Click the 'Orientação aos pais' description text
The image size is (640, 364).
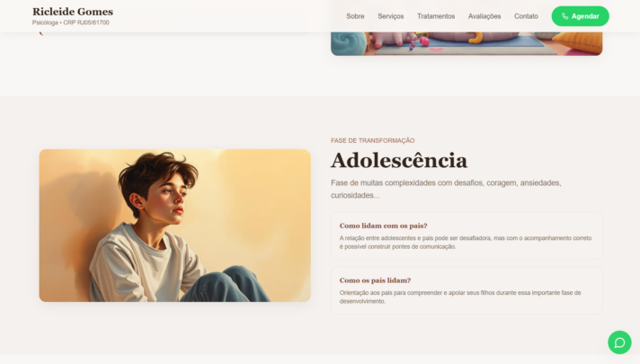point(460,297)
